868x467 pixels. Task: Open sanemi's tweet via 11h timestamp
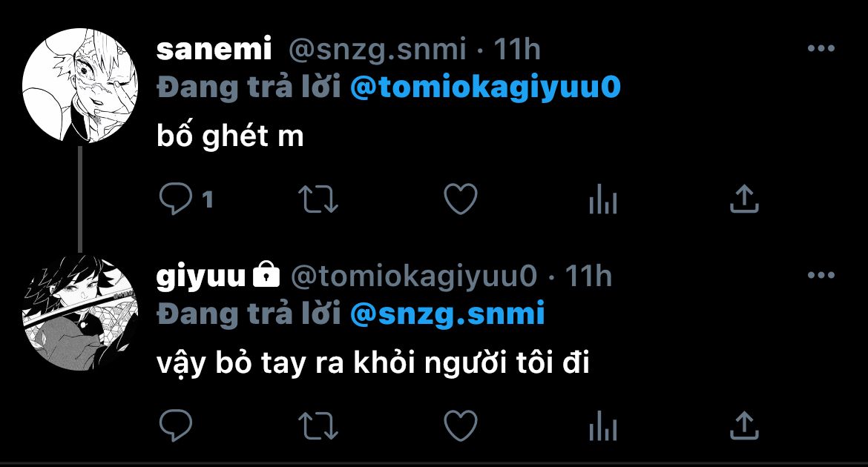(x=517, y=50)
